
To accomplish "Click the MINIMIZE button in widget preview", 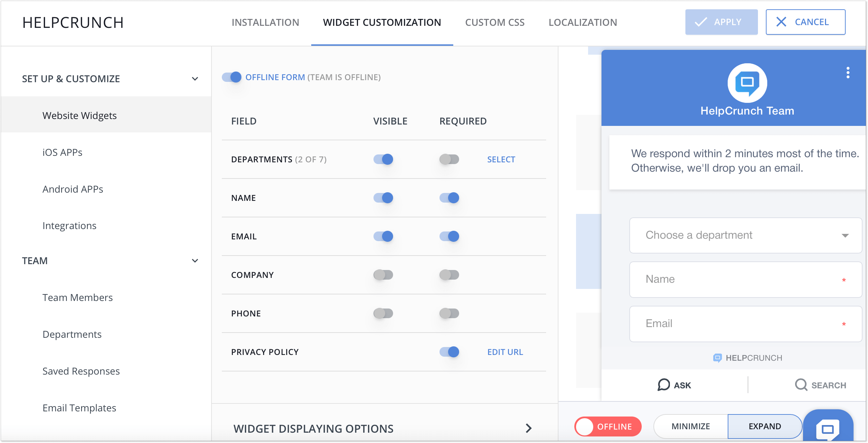I will 690,425.
